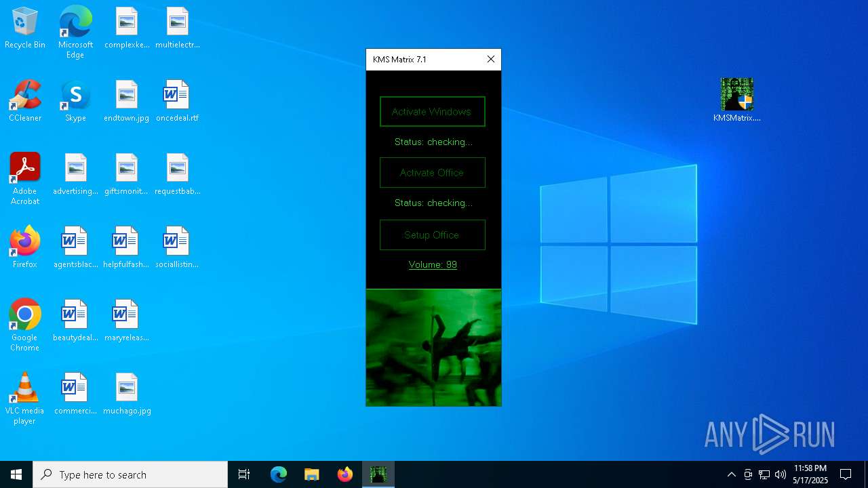
Task: Select the multielectr... image file
Action: click(x=178, y=28)
